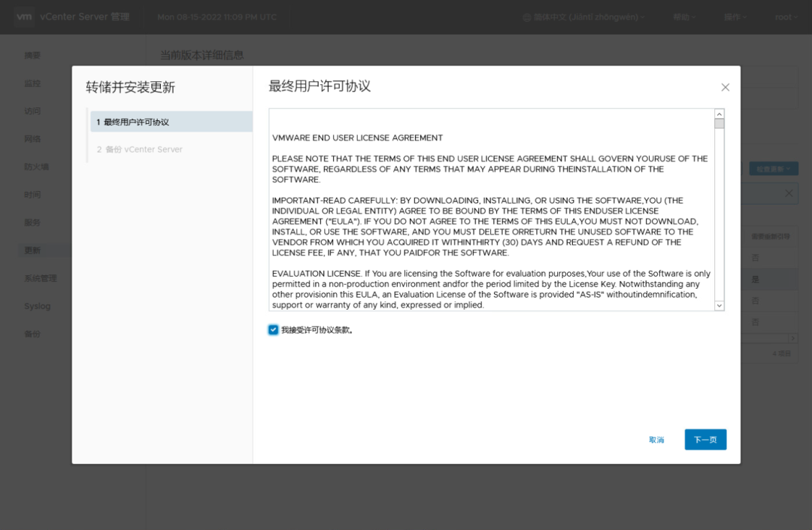Uncheck the accept license terms checkbox
812x530 pixels.
point(274,330)
